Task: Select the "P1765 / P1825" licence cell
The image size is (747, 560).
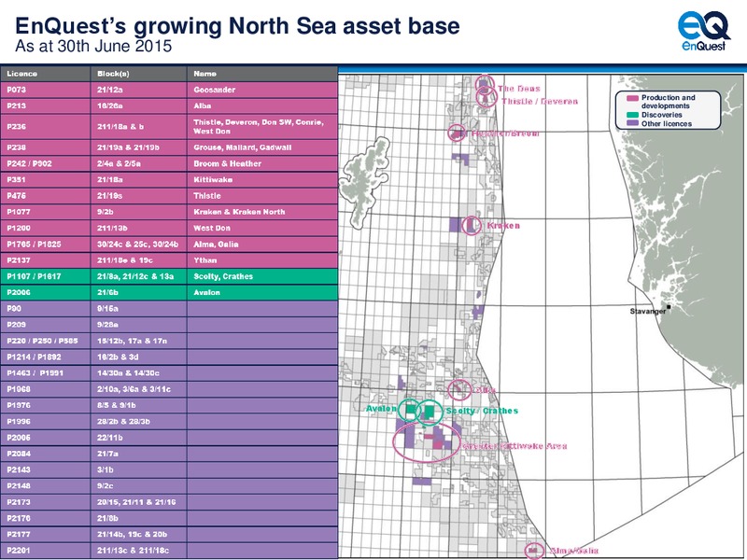Action: (x=45, y=245)
